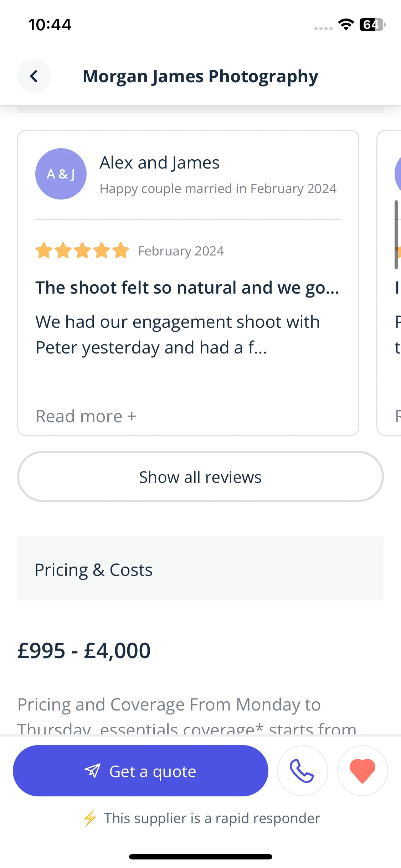Viewport: 401px width, 868px height.
Task: Tap the phone call icon
Action: (302, 770)
